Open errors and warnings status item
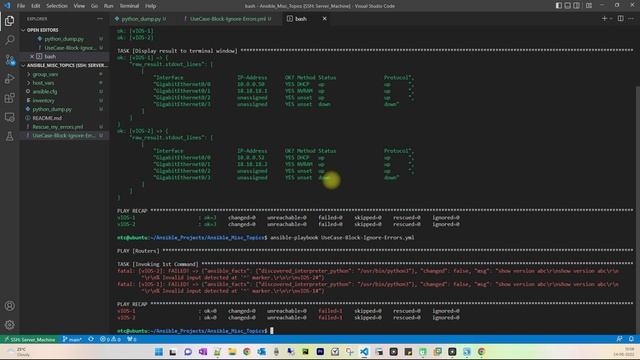This screenshot has width=640, height=360. pos(110,340)
